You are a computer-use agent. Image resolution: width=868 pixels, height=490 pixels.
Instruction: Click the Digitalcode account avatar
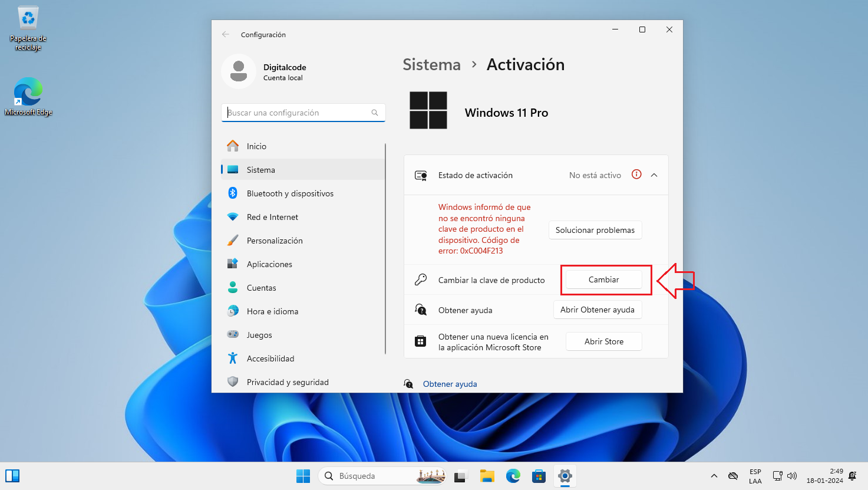pyautogui.click(x=239, y=71)
